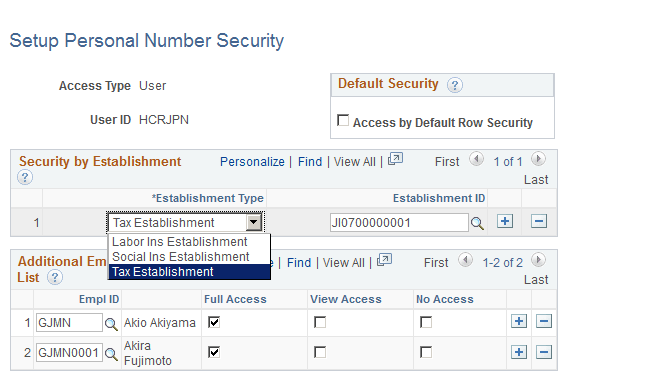This screenshot has width=663, height=381.
Task: Look up Empl ID for GJMN0001 row
Action: click(111, 354)
